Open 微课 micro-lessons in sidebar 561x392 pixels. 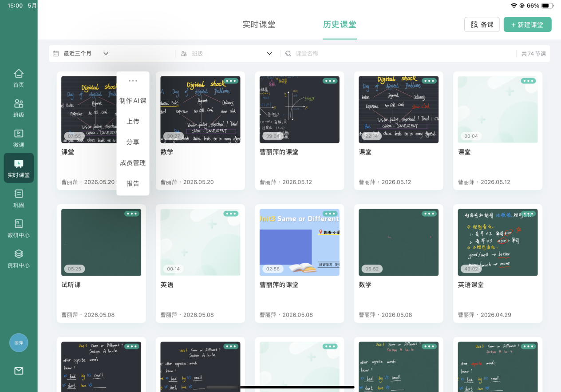19,138
